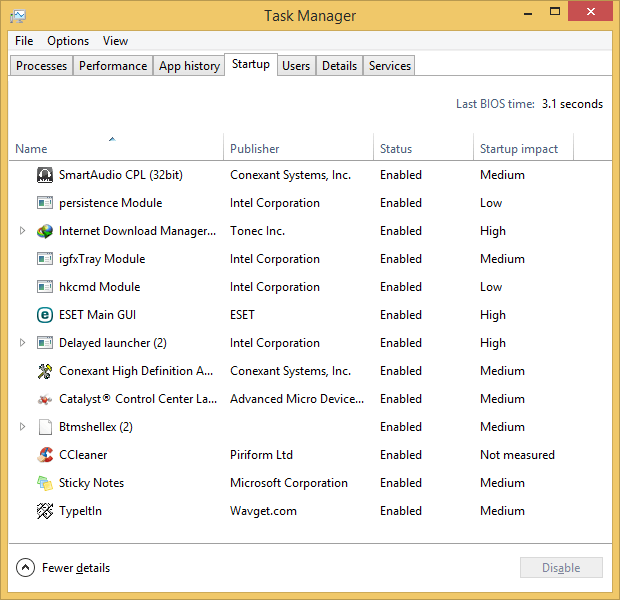
Task: Click the Delayed launcher icon
Action: (45, 343)
